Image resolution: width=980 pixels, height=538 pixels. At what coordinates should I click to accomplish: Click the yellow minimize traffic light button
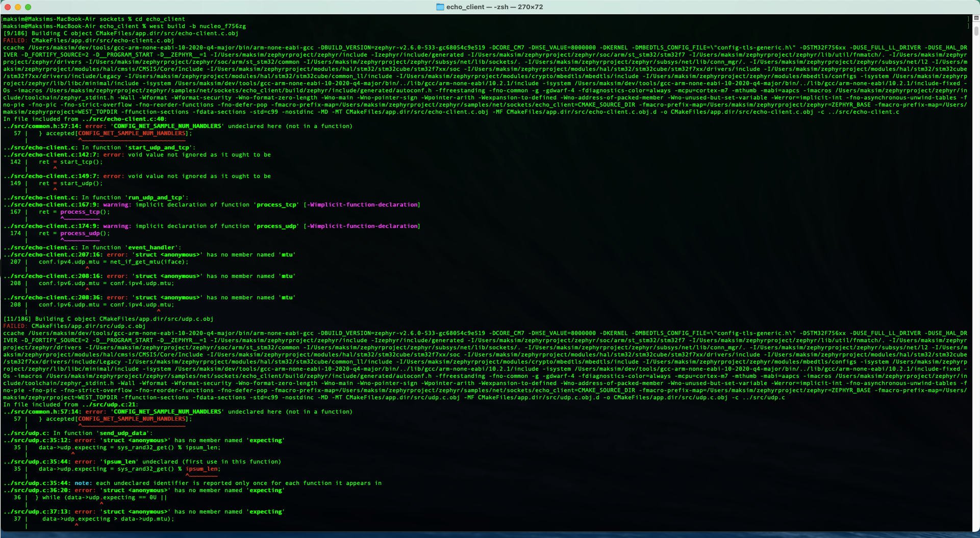18,7
